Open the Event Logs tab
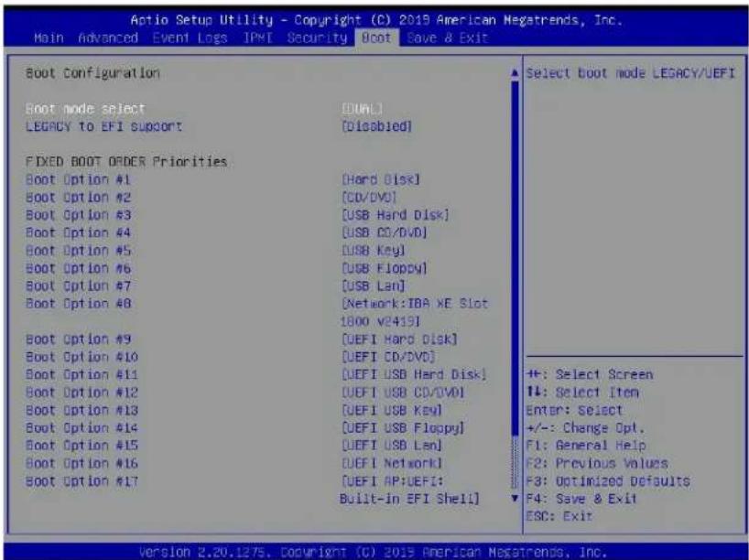The height and width of the screenshot is (560, 749). 190,38
